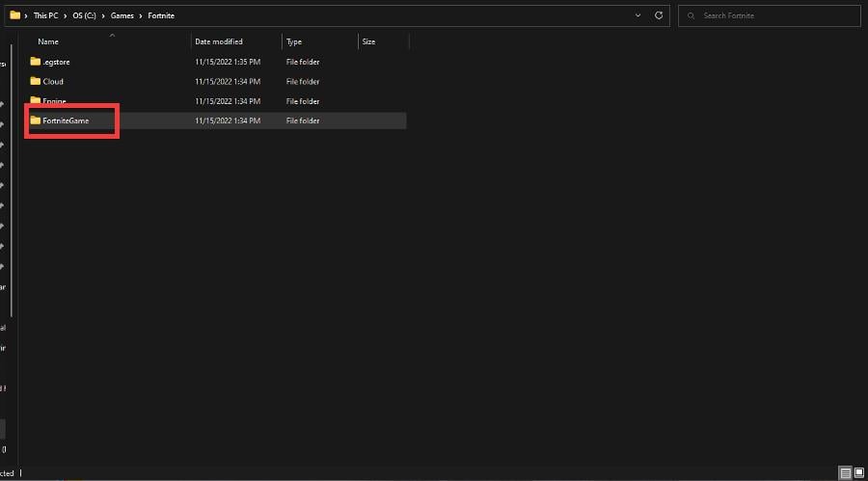Click the search magnifier icon
Viewport: 868px width, 481px height.
[x=691, y=16]
